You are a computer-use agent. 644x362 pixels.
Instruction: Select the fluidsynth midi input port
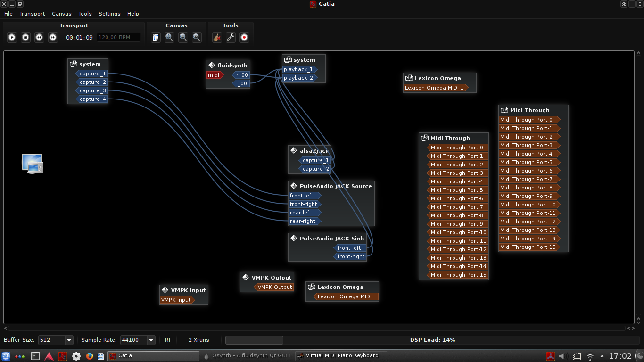[214, 75]
